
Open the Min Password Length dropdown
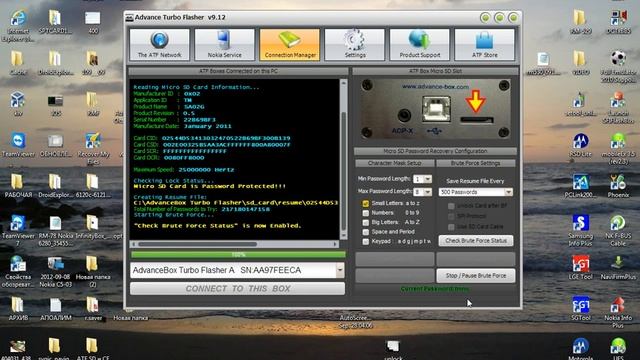(x=428, y=179)
